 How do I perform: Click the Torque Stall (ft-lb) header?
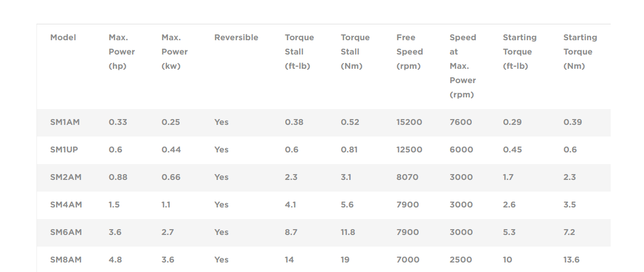pyautogui.click(x=299, y=52)
